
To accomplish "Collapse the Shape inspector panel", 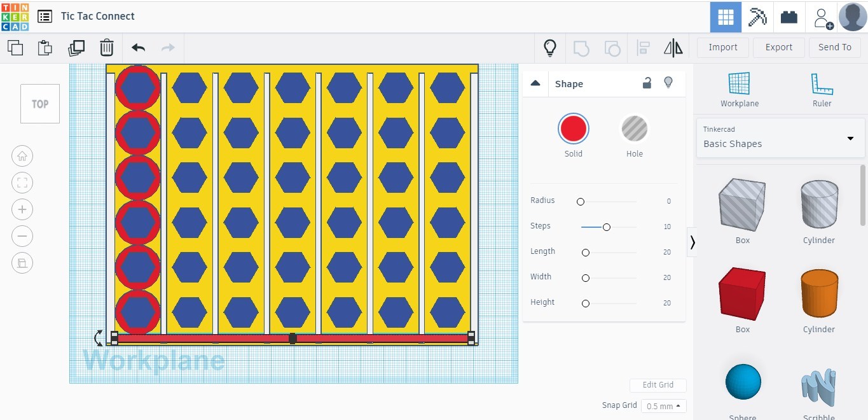I will (x=535, y=83).
